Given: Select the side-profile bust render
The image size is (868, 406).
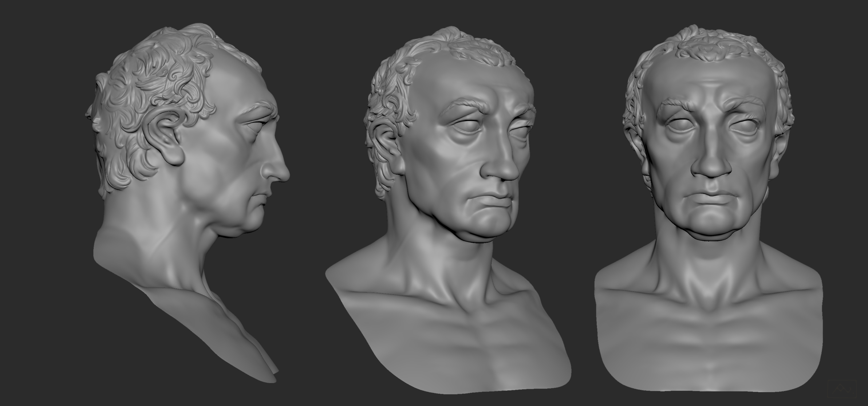Looking at the screenshot, I should (x=188, y=203).
